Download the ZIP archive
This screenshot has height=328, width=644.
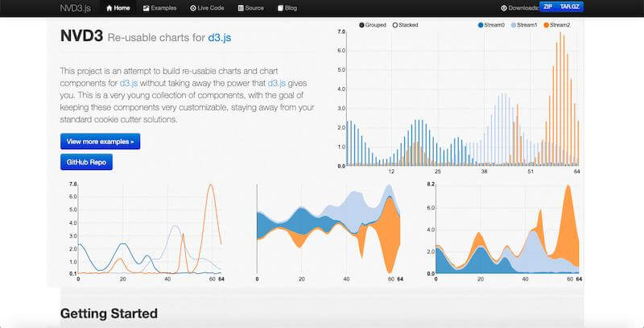548,7
